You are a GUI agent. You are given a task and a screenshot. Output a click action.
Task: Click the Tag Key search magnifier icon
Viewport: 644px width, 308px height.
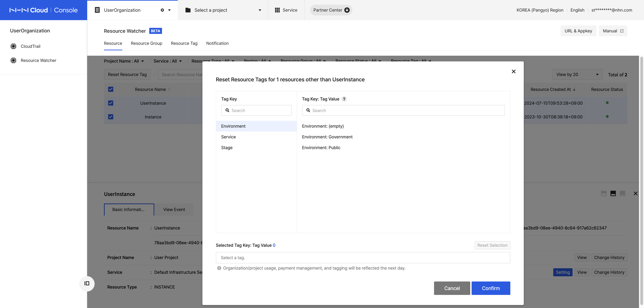(x=227, y=110)
